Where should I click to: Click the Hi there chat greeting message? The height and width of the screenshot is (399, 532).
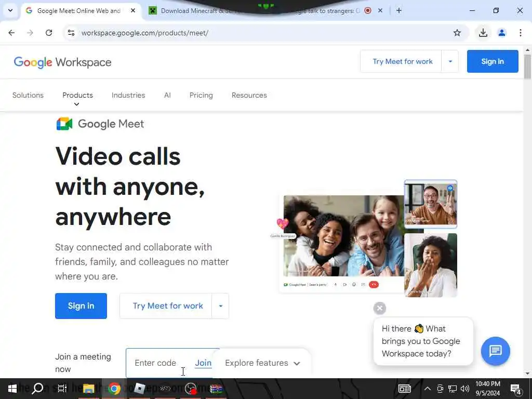(x=423, y=341)
